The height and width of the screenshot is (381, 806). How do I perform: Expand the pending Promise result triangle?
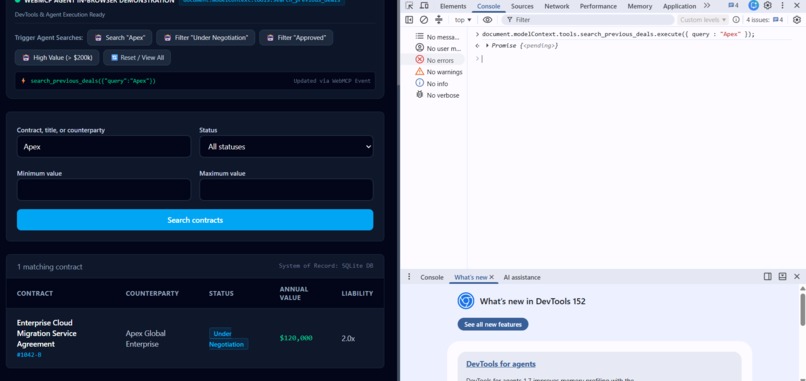tap(487, 46)
